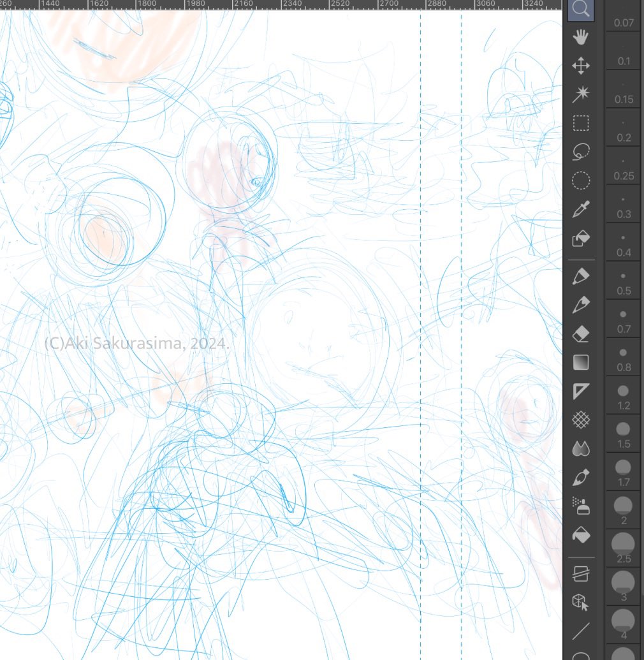Select the Fill paint bucket tool

pos(581,535)
